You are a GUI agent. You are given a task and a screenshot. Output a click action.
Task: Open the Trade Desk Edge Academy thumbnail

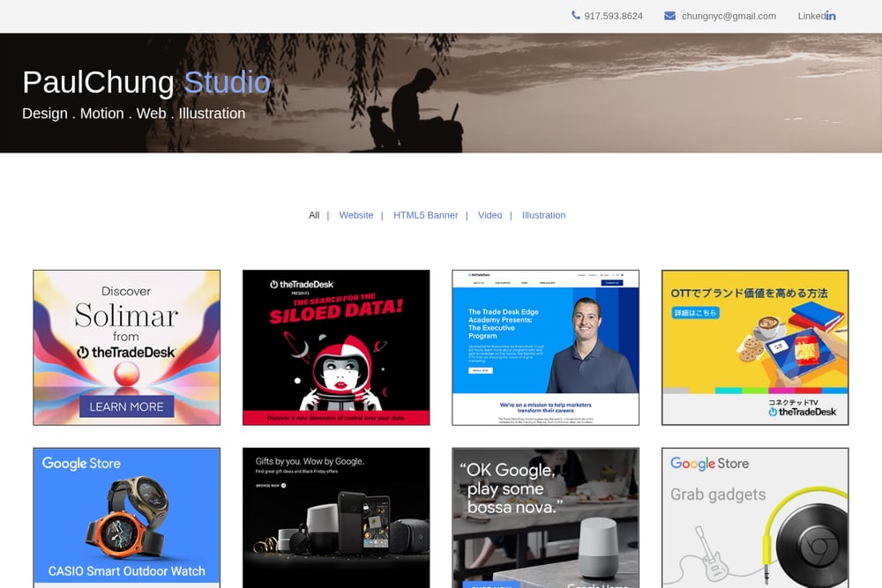(x=546, y=347)
